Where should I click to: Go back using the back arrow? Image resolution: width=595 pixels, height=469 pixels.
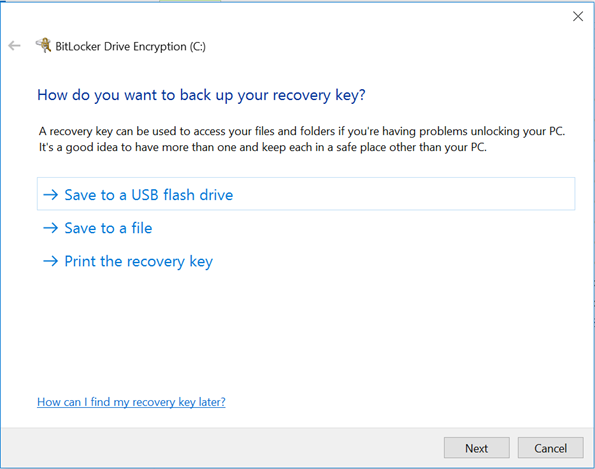click(x=14, y=46)
